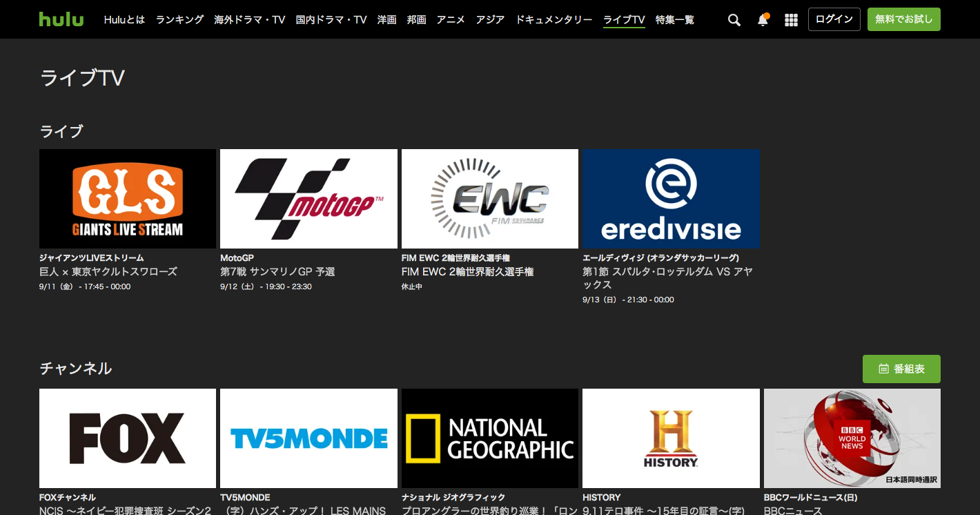
Task: Click the 休止中 status text
Action: (x=412, y=286)
